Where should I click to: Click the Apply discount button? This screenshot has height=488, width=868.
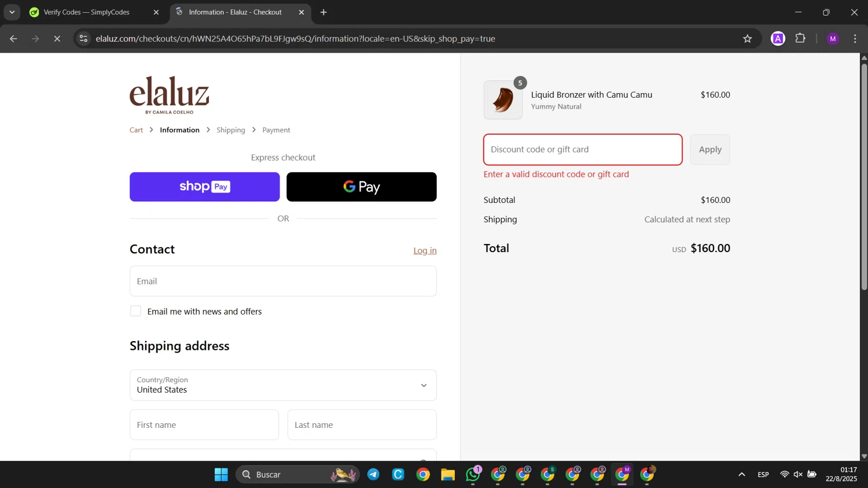click(710, 149)
